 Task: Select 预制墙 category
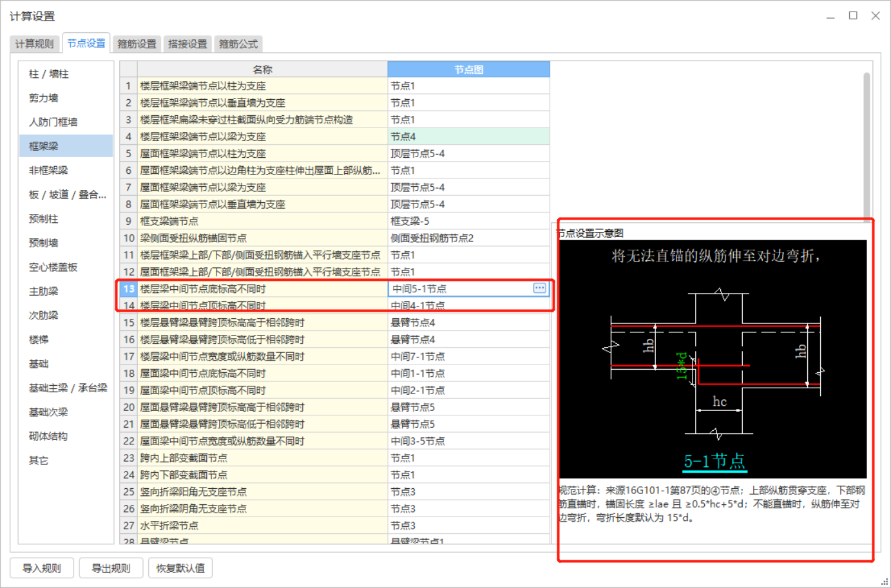tap(66, 243)
